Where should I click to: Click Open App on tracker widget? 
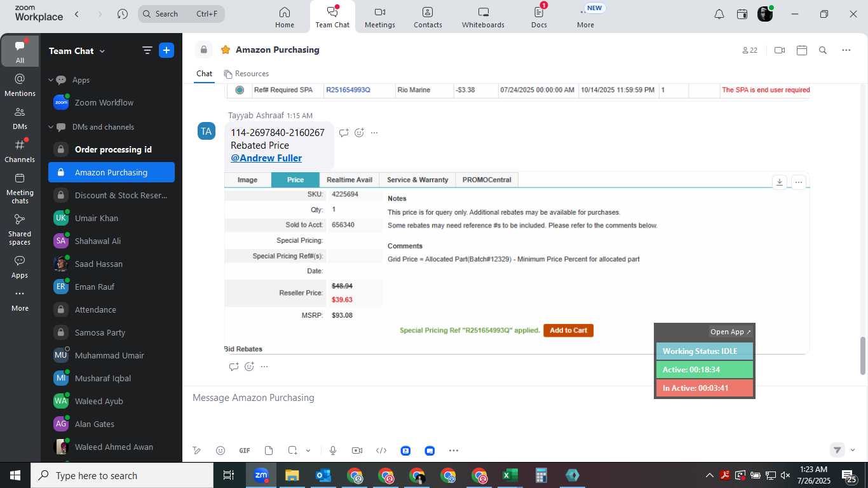click(730, 332)
